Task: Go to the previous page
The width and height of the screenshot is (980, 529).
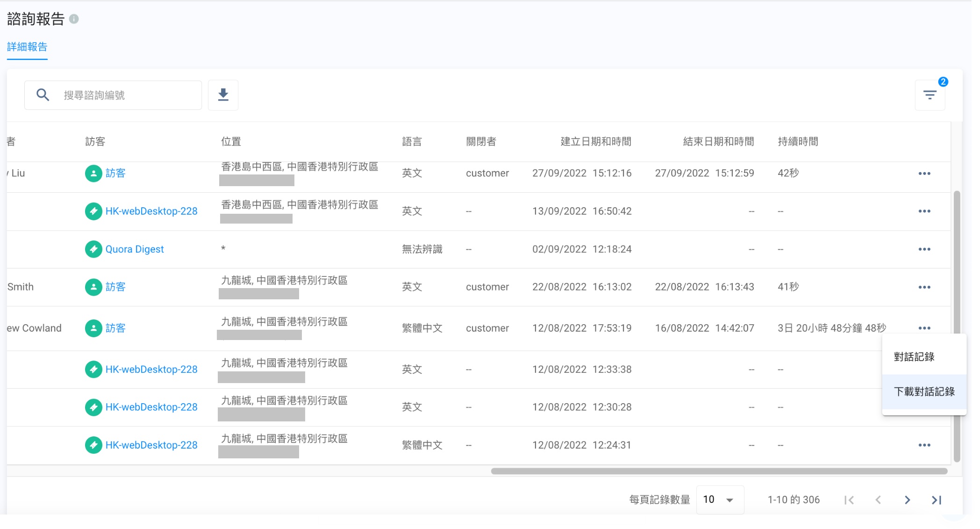Action: (878, 500)
